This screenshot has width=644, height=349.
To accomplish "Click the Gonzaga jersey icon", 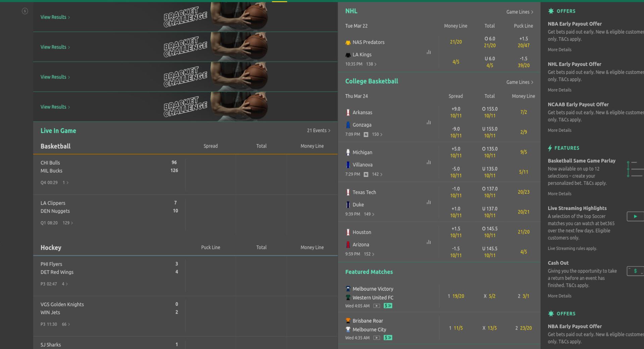I will (348, 125).
